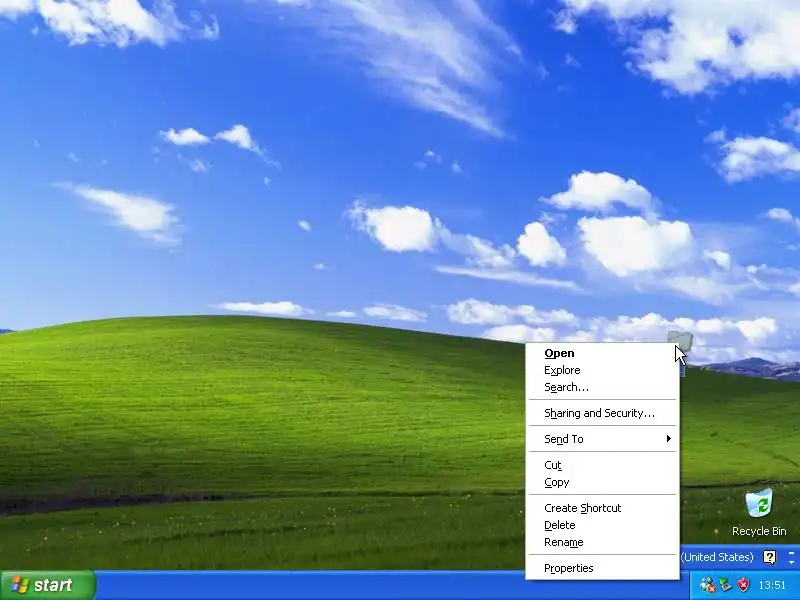The height and width of the screenshot is (600, 800).
Task: Click the network connection tray icon
Action: [726, 585]
